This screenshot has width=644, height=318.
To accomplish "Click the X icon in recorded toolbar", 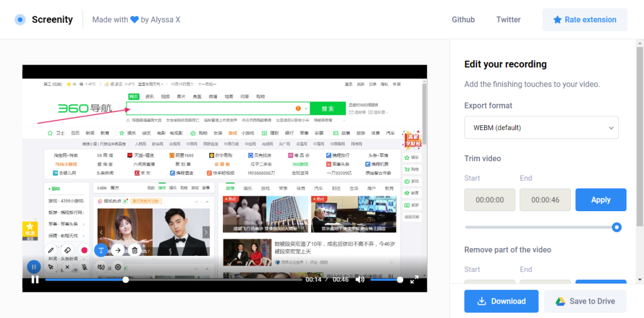I will [68, 267].
